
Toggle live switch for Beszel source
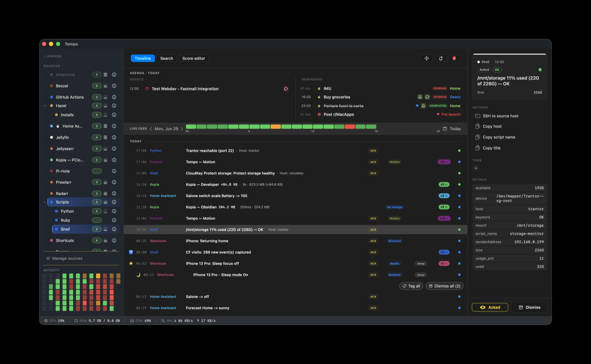[x=97, y=86]
